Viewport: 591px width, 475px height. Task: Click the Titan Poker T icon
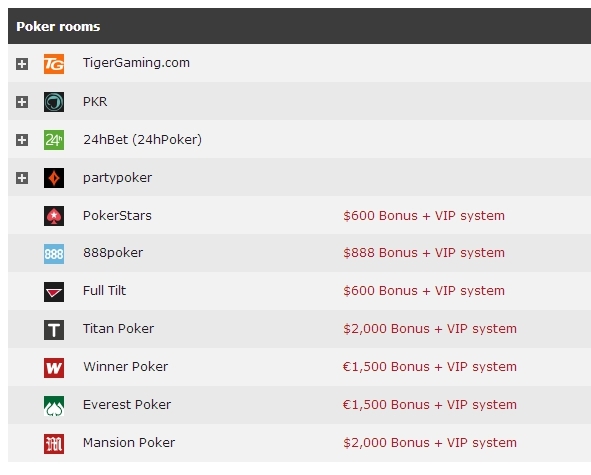tap(54, 330)
